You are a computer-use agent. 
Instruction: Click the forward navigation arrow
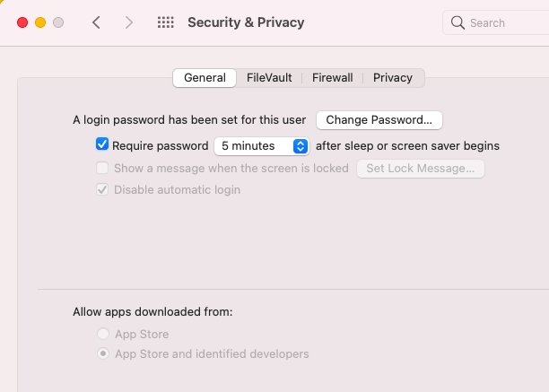tap(129, 22)
